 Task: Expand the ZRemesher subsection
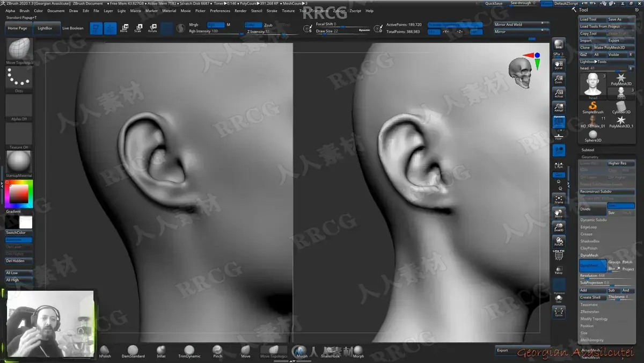point(590,311)
